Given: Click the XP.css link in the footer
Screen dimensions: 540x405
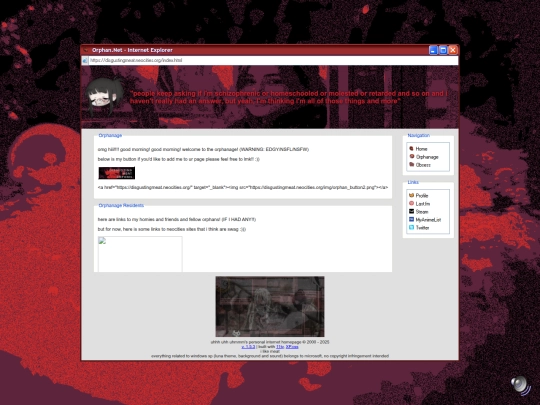Looking at the screenshot, I should (x=292, y=347).
